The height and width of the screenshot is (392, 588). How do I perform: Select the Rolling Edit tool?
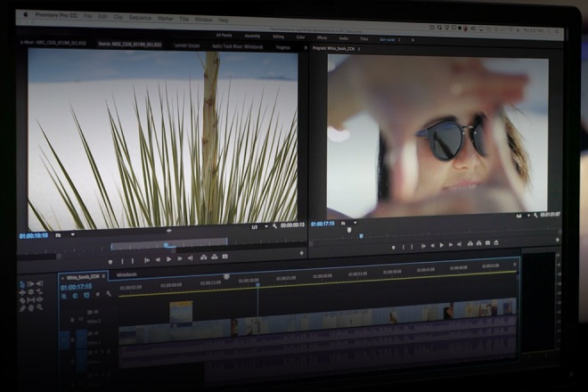31,292
